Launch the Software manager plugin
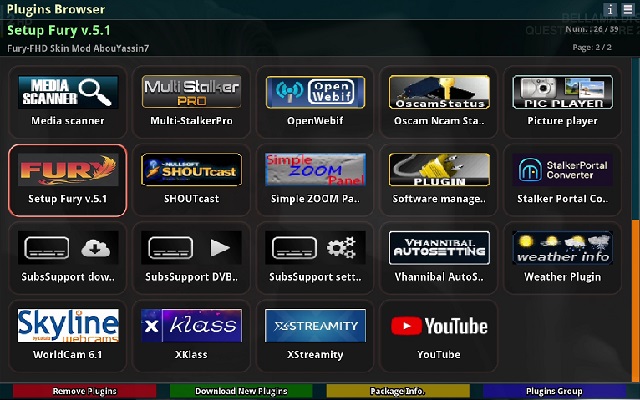Screen dimensions: 640x400 439,180
